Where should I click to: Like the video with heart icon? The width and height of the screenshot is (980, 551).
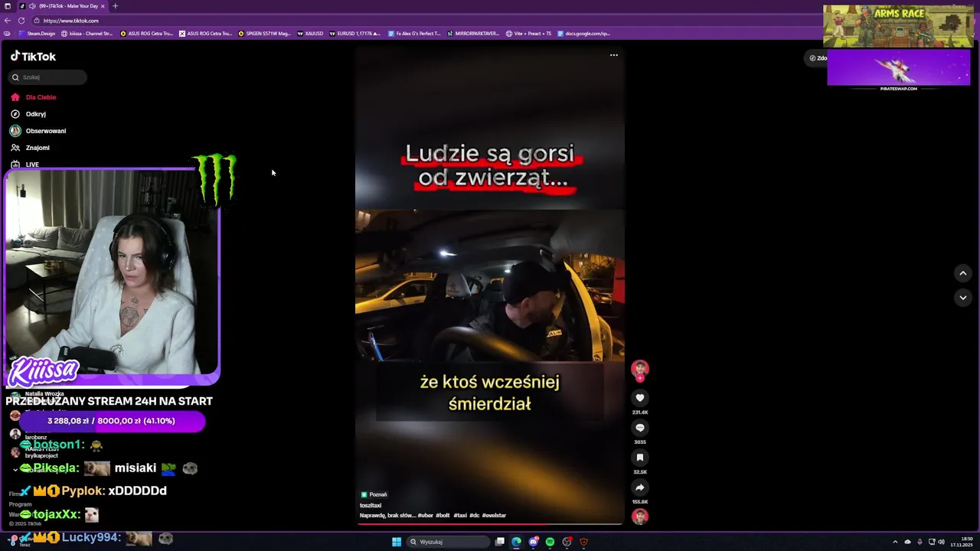pyautogui.click(x=640, y=398)
